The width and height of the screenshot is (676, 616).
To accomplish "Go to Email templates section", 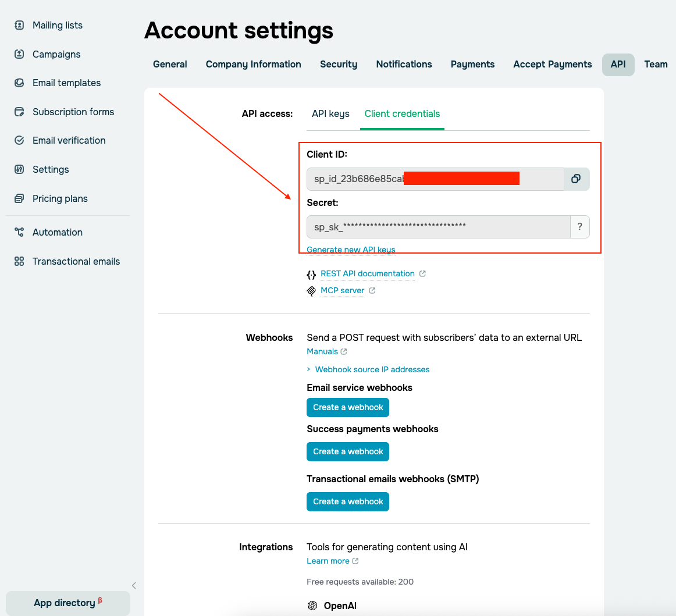I will 66,83.
